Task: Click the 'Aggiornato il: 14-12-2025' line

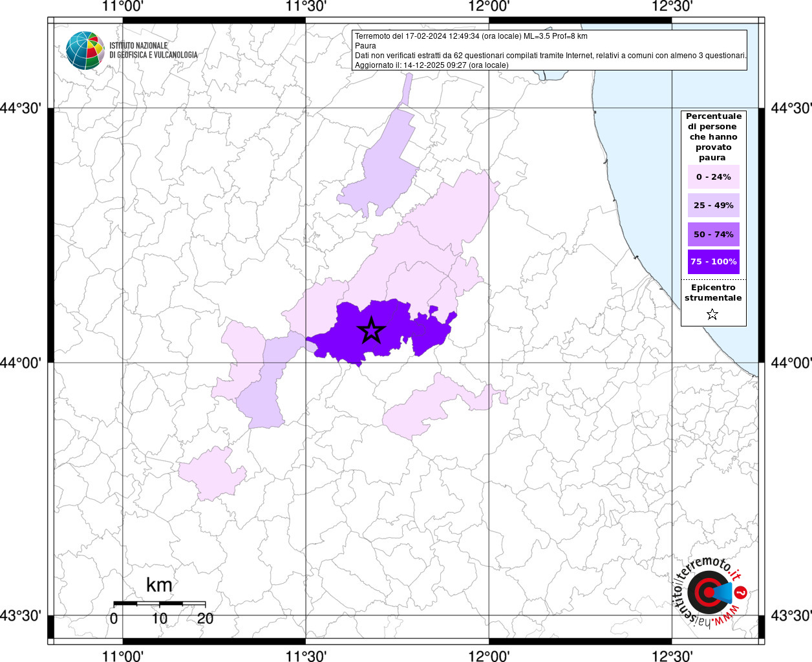Action: click(432, 65)
